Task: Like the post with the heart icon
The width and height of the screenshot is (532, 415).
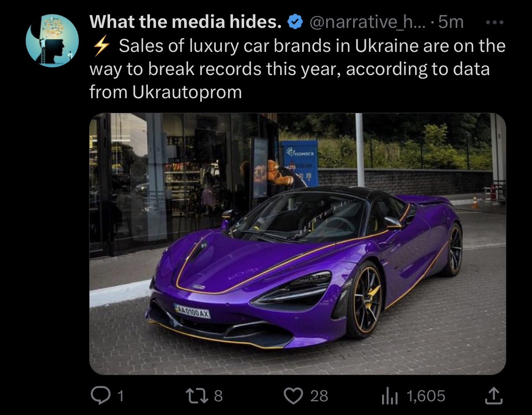Action: [x=293, y=396]
